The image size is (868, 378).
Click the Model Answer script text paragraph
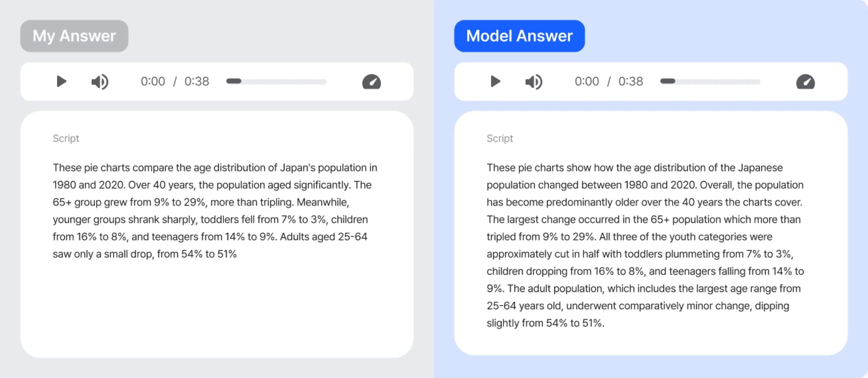(x=645, y=245)
